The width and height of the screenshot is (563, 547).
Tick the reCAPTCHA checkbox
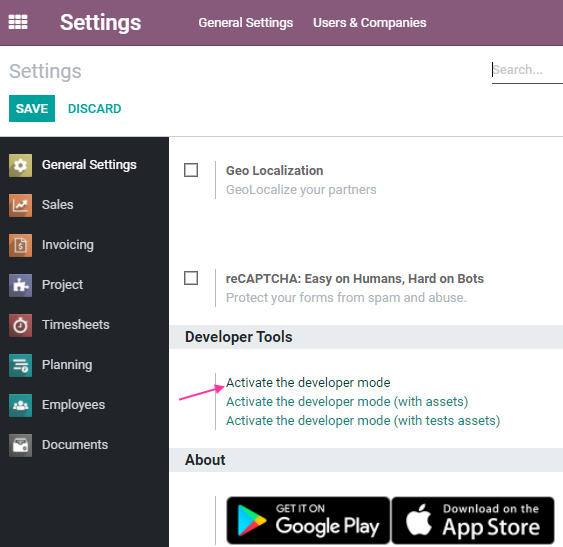click(x=191, y=278)
